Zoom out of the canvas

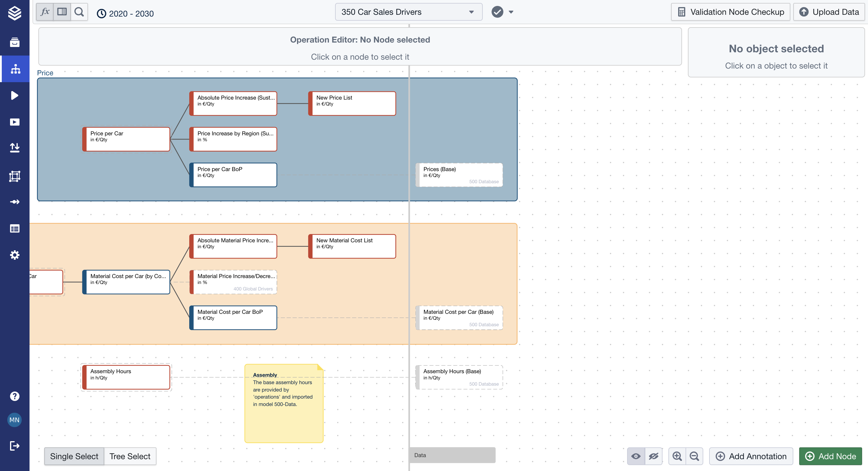694,456
